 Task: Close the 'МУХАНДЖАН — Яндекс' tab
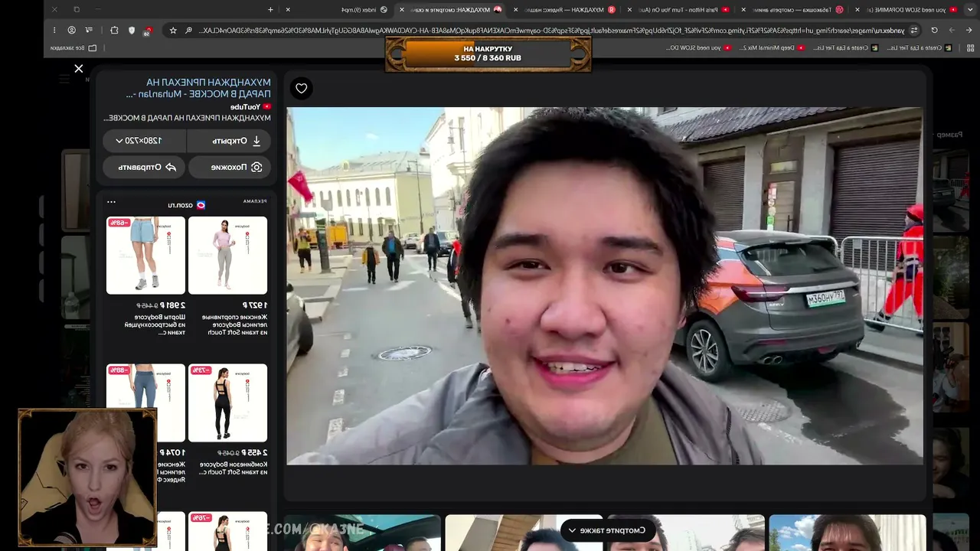coord(515,9)
